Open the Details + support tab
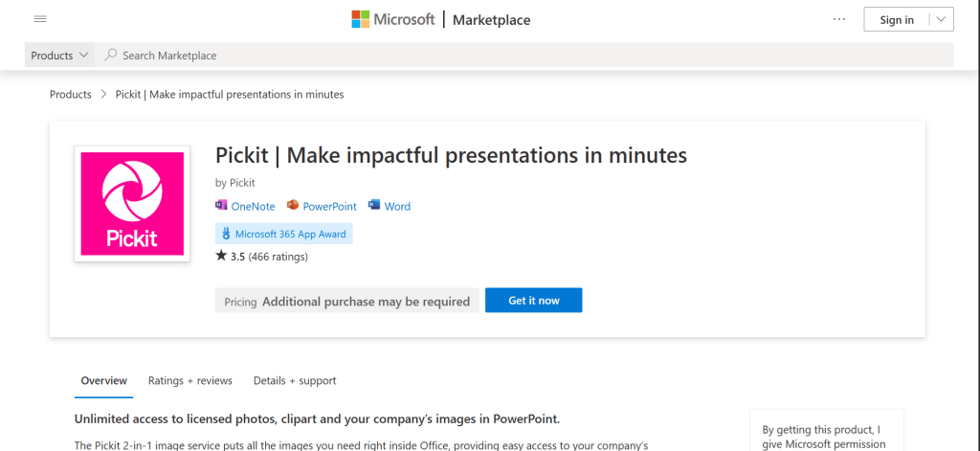Image resolution: width=980 pixels, height=451 pixels. (x=295, y=380)
